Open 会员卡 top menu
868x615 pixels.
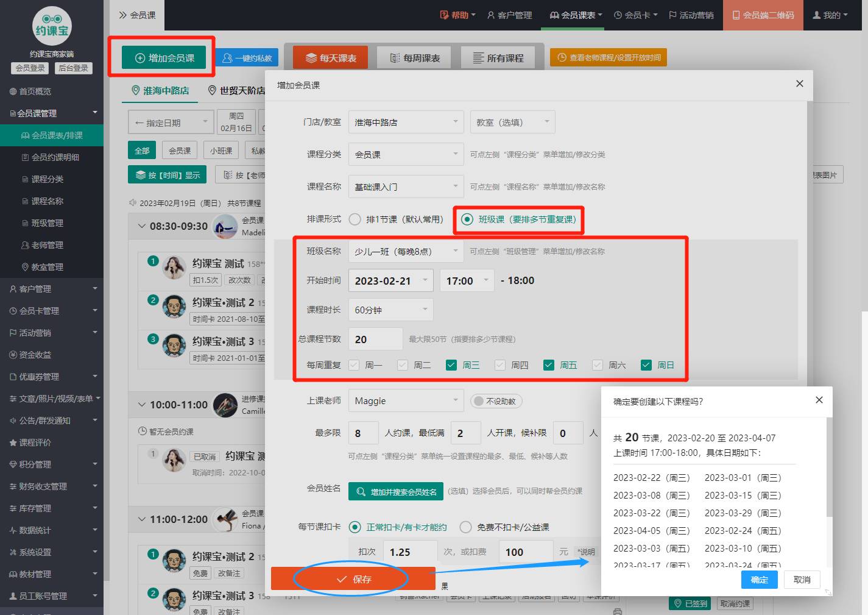(635, 15)
